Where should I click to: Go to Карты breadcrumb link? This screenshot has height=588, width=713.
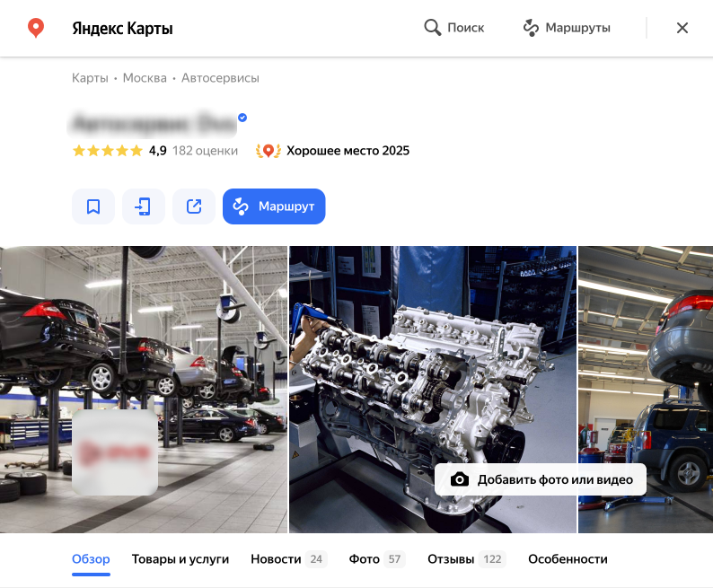[90, 78]
